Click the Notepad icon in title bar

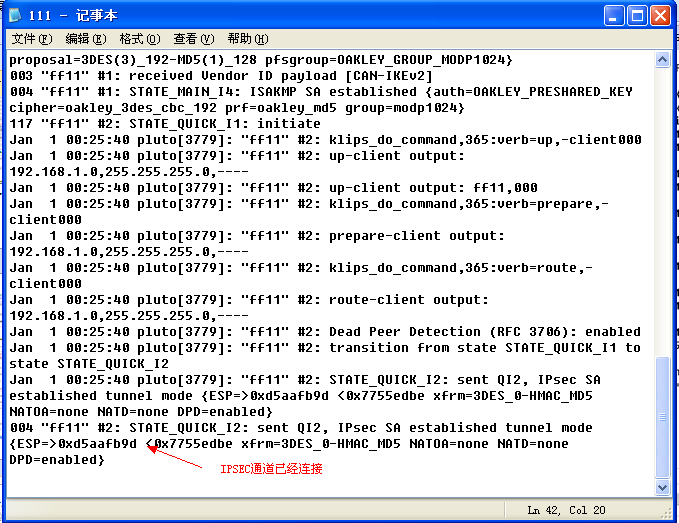pyautogui.click(x=16, y=16)
